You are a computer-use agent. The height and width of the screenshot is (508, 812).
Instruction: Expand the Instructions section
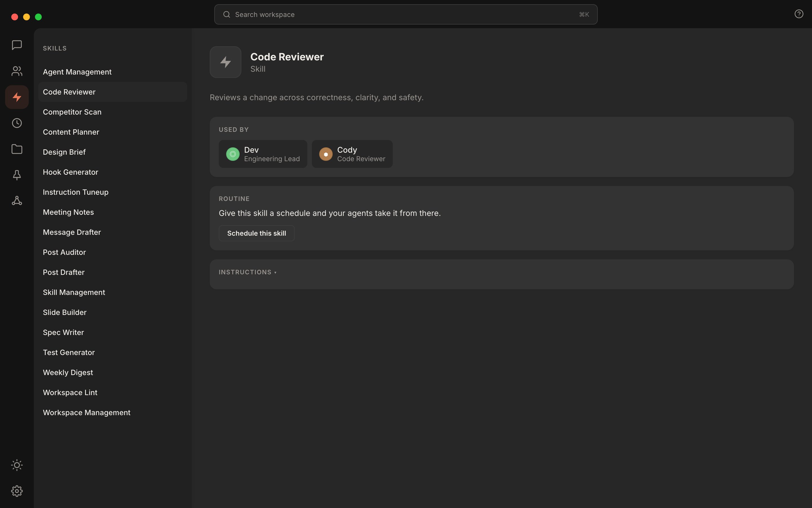(248, 272)
